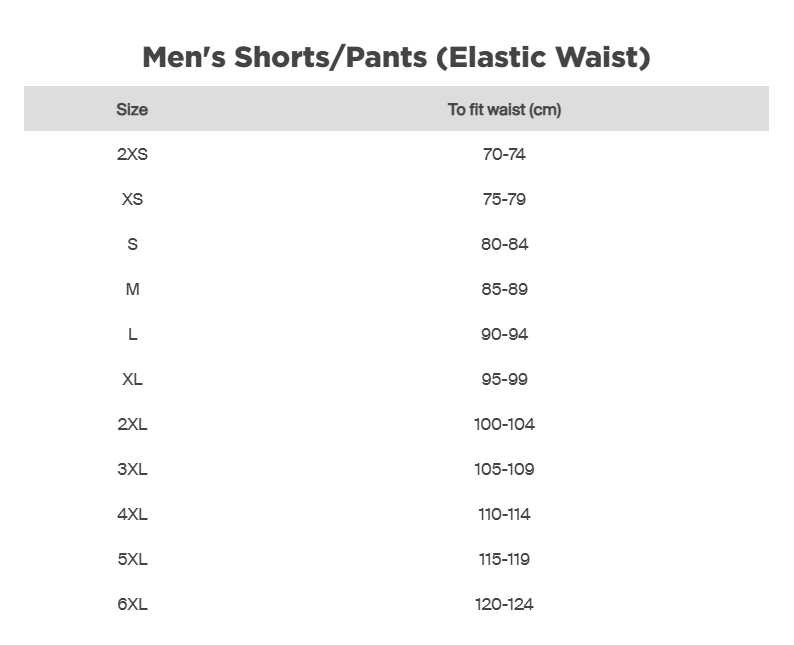Select the M size label
This screenshot has height=645, width=794.
coord(132,289)
